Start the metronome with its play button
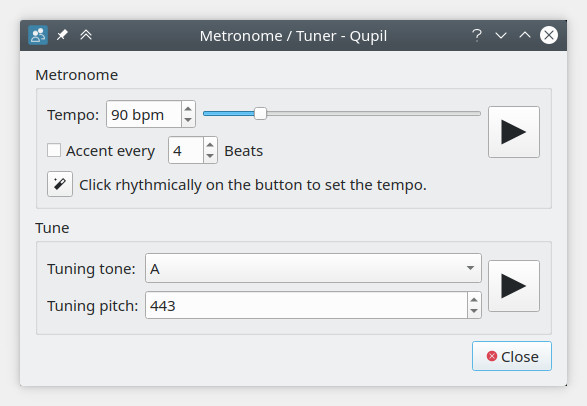The image size is (587, 406). click(514, 132)
